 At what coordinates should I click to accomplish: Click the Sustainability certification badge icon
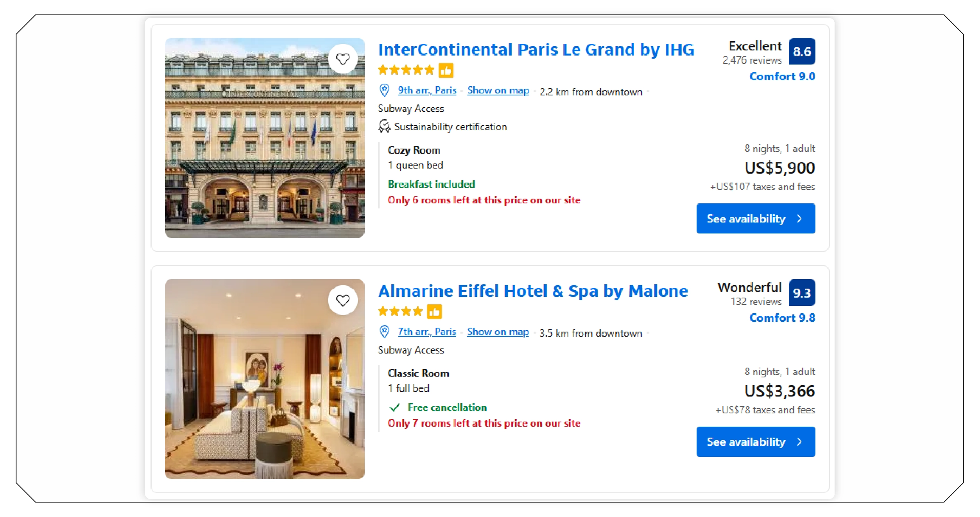click(x=384, y=126)
